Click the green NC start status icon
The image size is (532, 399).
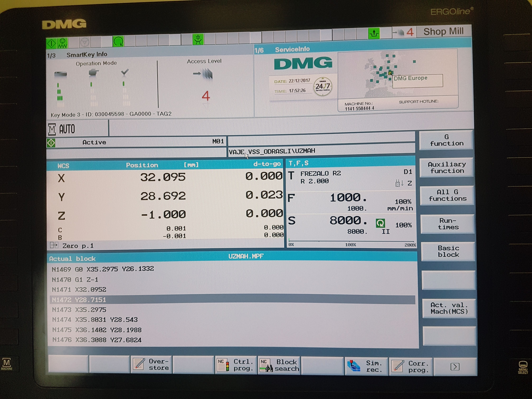coord(51,44)
